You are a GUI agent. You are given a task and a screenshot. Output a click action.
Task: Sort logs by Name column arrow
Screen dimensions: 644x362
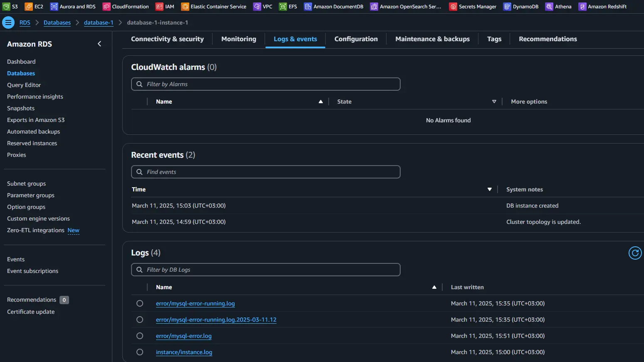[434, 288]
